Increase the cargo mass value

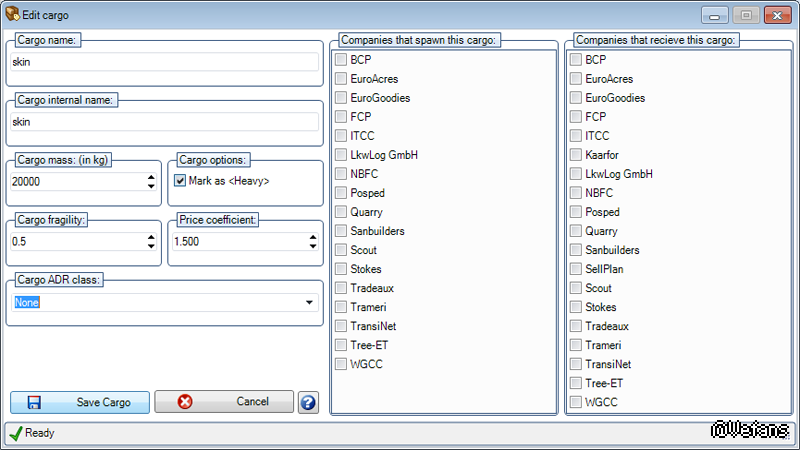pos(151,177)
